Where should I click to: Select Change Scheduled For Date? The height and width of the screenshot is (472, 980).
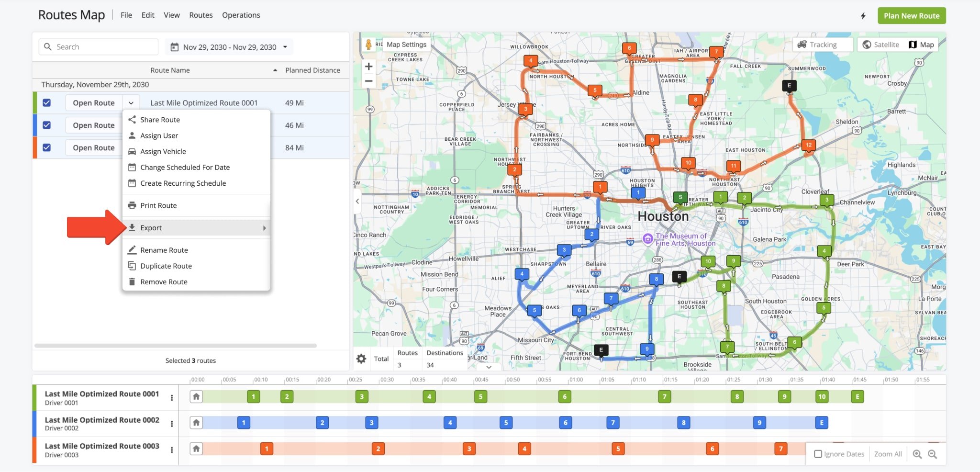197,167
